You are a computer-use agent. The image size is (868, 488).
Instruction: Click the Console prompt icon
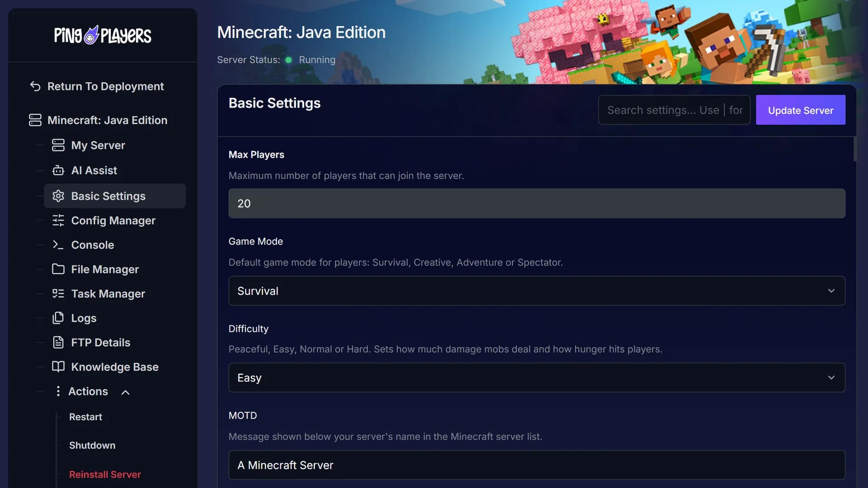pyautogui.click(x=58, y=244)
